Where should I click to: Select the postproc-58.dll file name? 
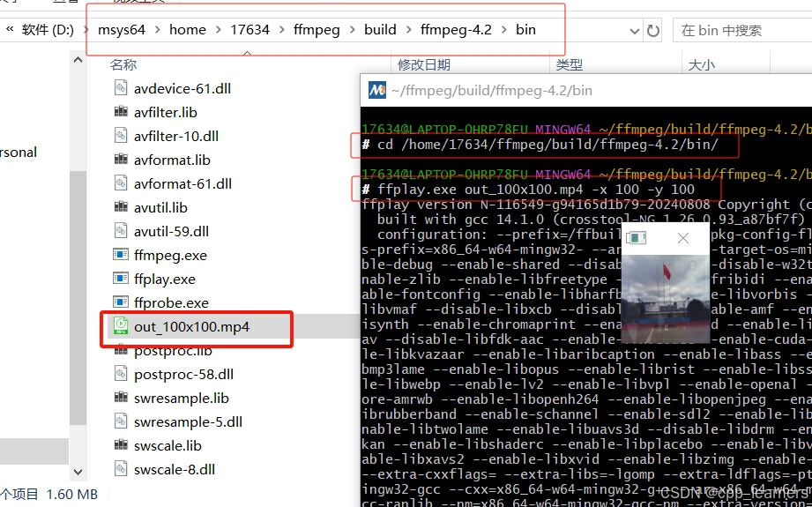[184, 375]
